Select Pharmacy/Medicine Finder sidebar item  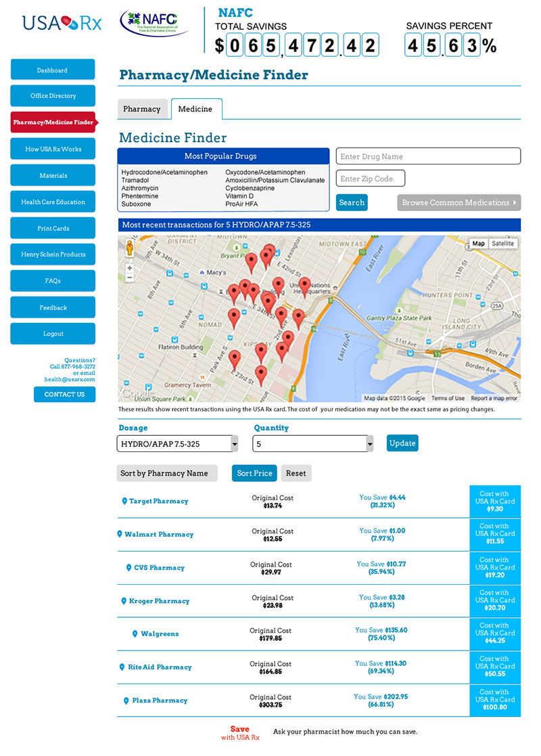pos(53,122)
